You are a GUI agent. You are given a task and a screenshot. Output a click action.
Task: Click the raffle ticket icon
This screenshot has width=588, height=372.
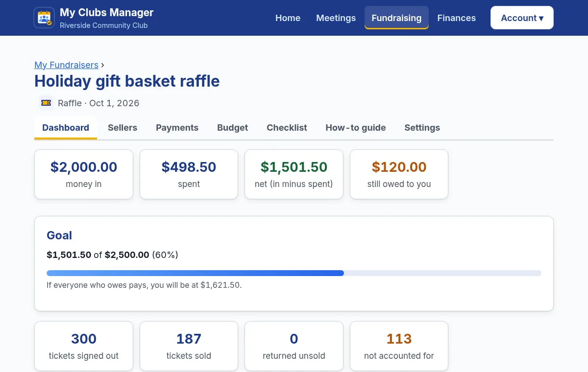pyautogui.click(x=46, y=103)
